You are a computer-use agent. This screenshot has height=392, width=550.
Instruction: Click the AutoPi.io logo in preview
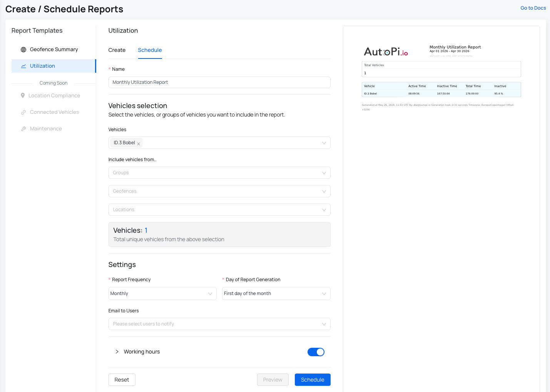386,52
